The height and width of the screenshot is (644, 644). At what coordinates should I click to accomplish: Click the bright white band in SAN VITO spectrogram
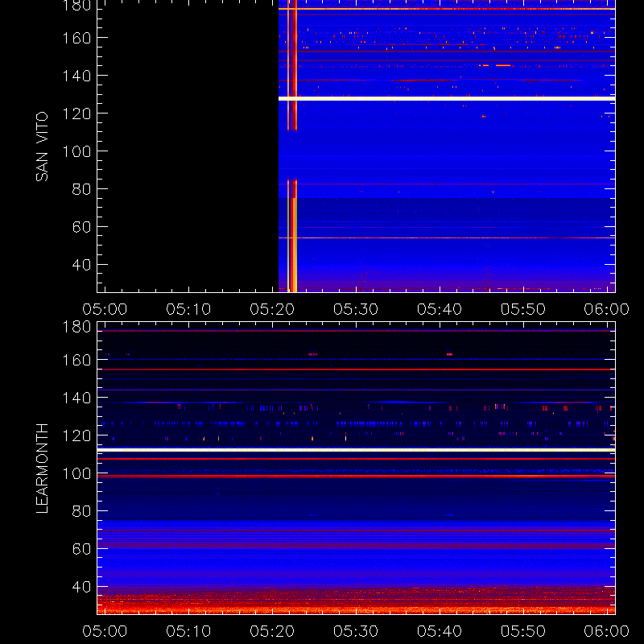447,98
